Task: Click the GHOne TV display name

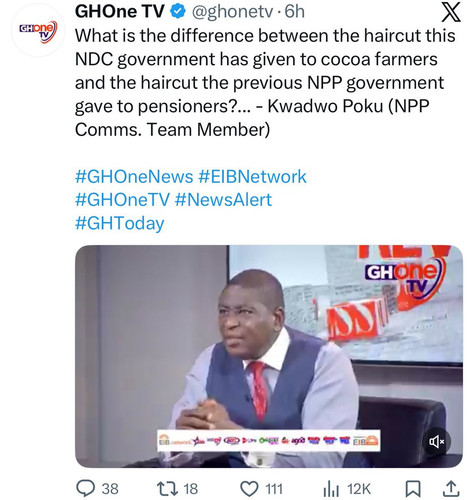Action: (120, 12)
